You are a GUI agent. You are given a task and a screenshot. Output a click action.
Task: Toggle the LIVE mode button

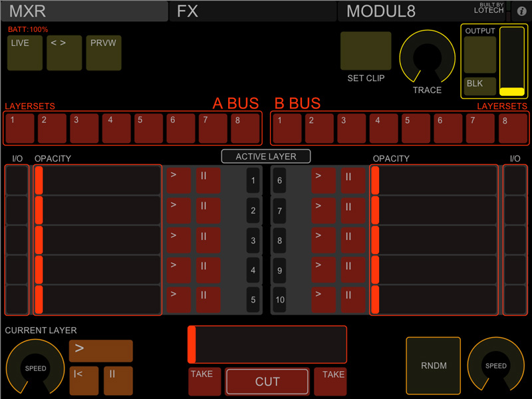pos(25,53)
